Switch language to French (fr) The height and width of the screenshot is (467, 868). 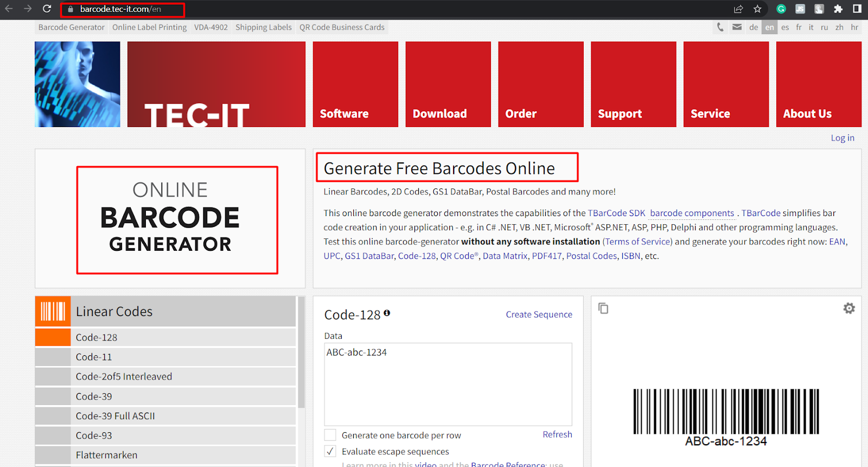tap(799, 27)
